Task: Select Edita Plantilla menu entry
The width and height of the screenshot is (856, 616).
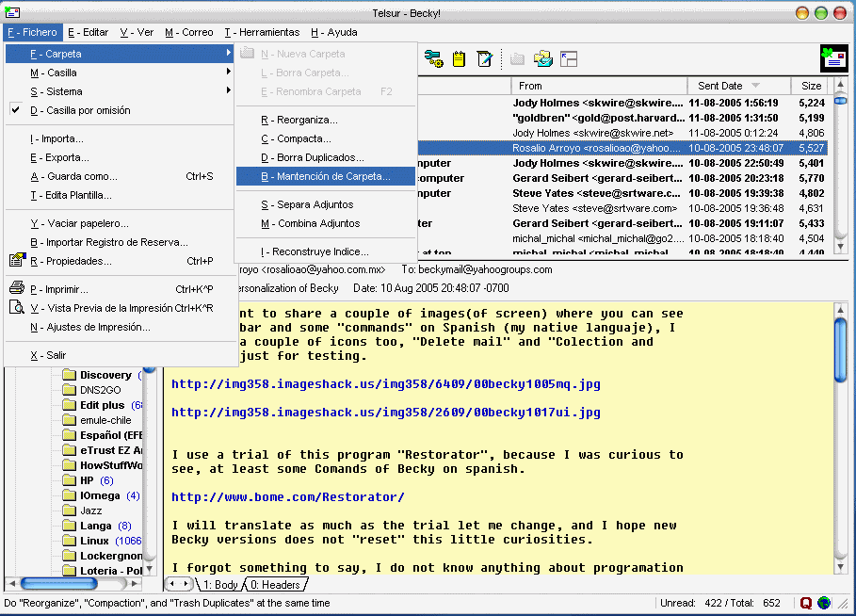Action: (x=121, y=195)
